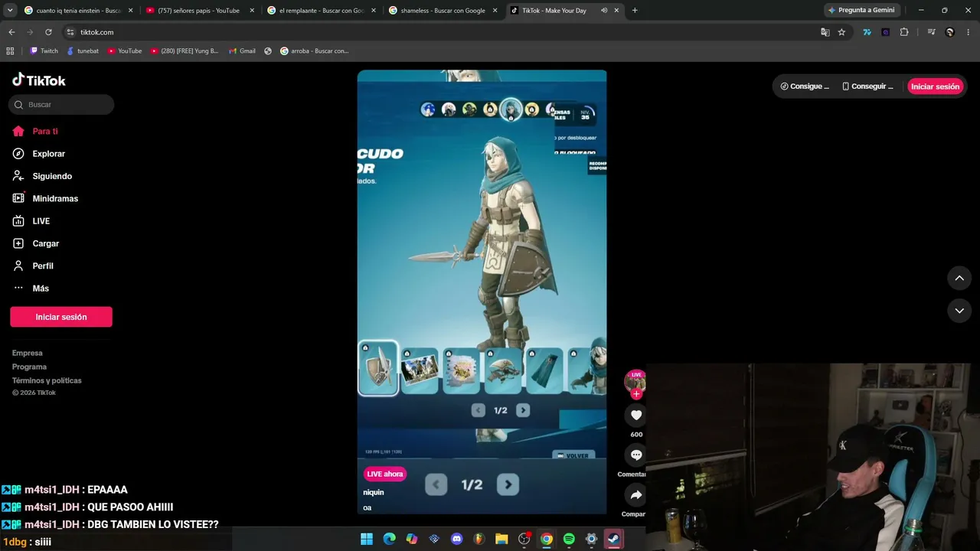Open the media controls icon

[931, 32]
